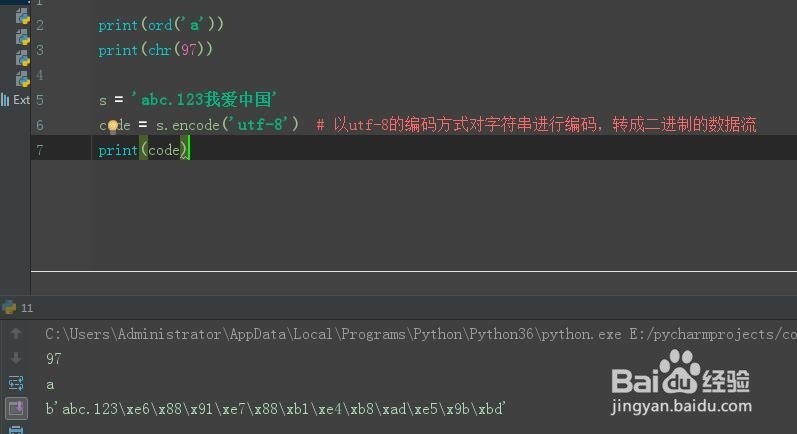Expand the External Libraries item in project tree
797x434 pixels.
[x=15, y=100]
